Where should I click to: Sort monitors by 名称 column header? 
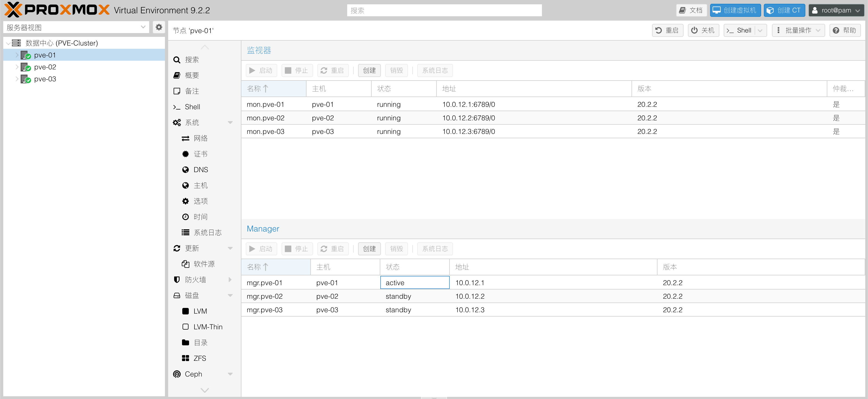[x=274, y=89]
